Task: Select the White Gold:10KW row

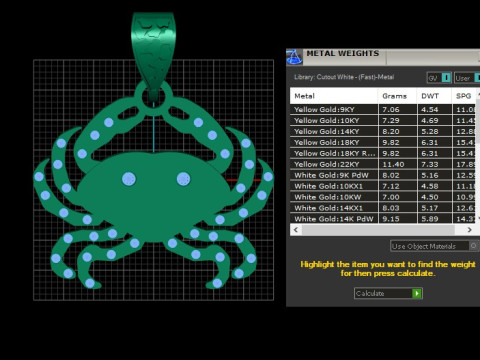Action: [383, 197]
